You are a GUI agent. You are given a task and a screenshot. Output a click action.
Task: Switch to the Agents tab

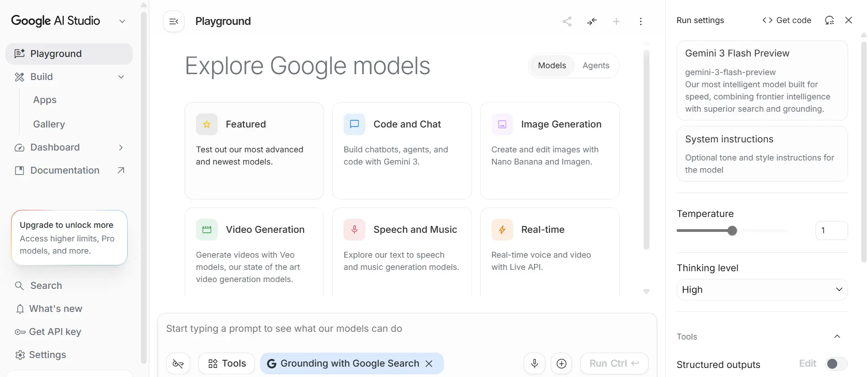(596, 66)
